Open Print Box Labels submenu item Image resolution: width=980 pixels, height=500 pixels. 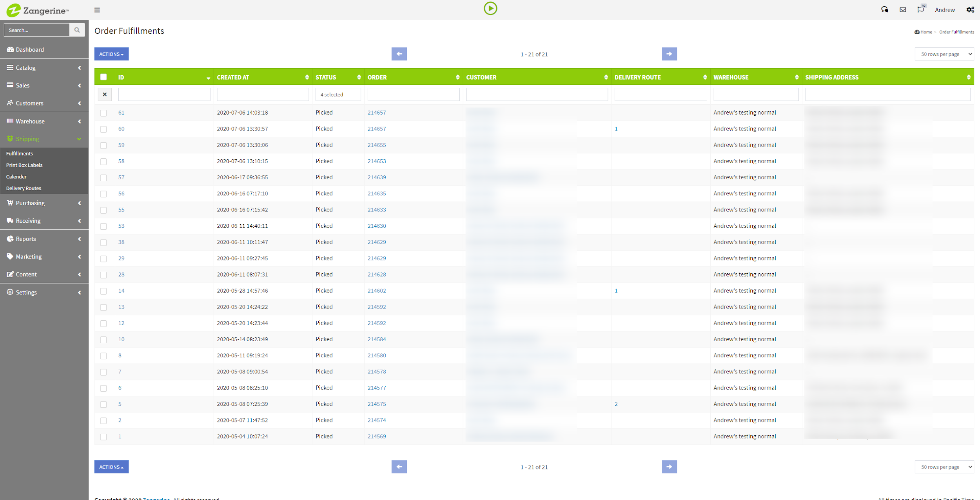[24, 165]
